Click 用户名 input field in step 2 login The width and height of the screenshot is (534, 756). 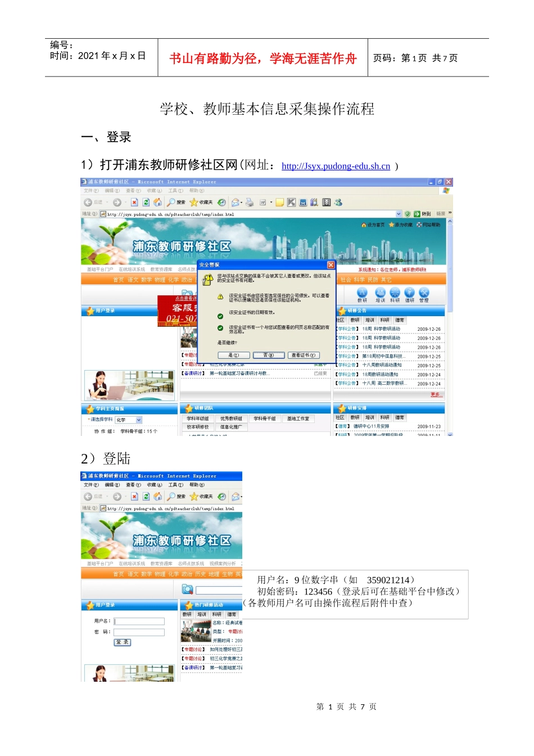pos(139,622)
